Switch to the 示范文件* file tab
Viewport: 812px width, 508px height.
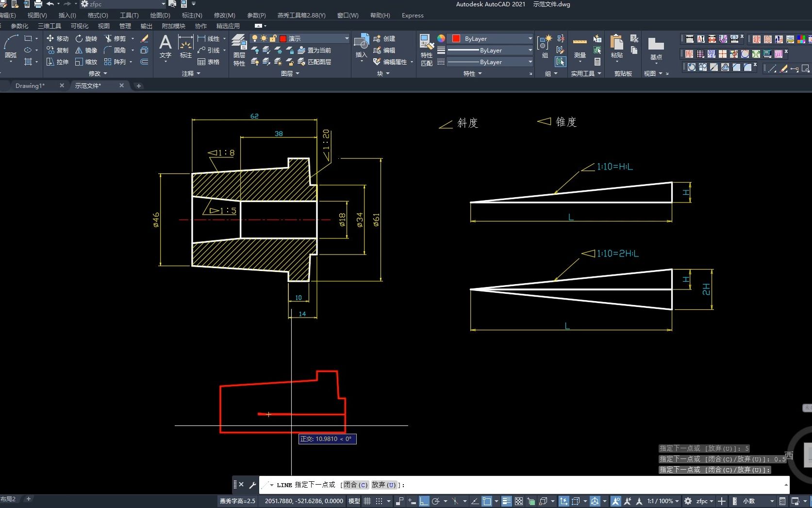[88, 85]
